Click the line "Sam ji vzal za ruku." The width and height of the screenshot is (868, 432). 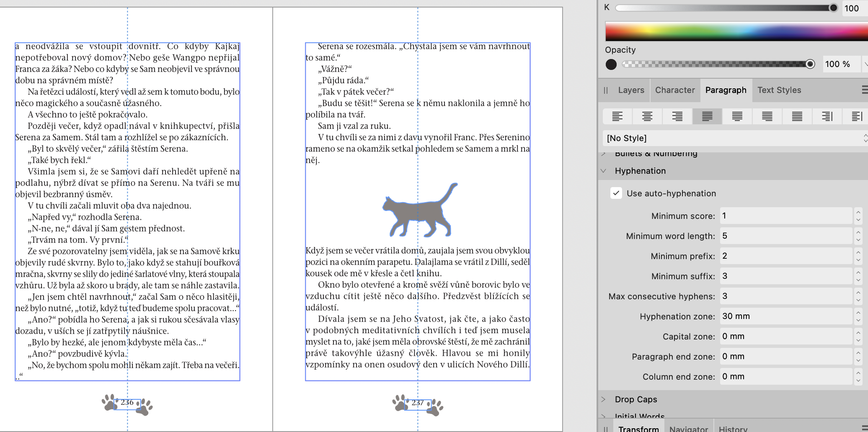pos(354,126)
